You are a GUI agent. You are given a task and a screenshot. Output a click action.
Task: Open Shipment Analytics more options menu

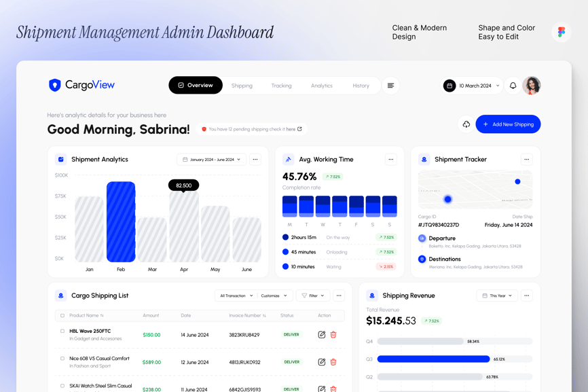click(255, 160)
